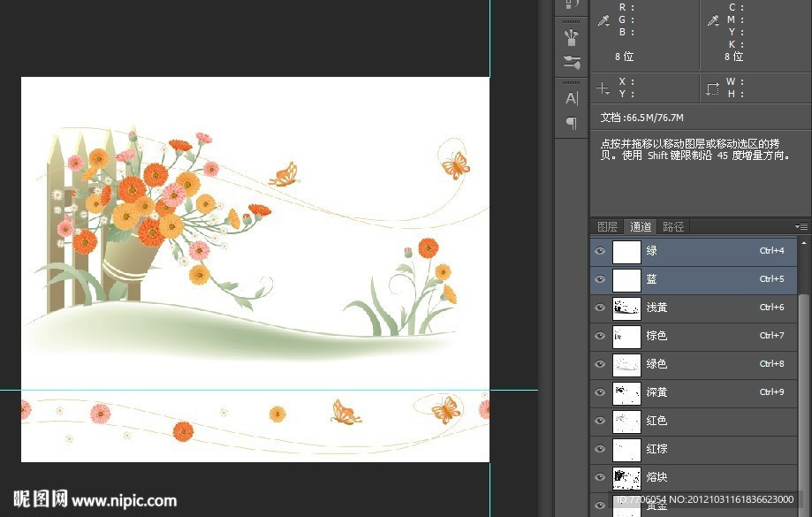812x517 pixels.
Task: Toggle visibility of the 红棕 channel
Action: pyautogui.click(x=601, y=449)
